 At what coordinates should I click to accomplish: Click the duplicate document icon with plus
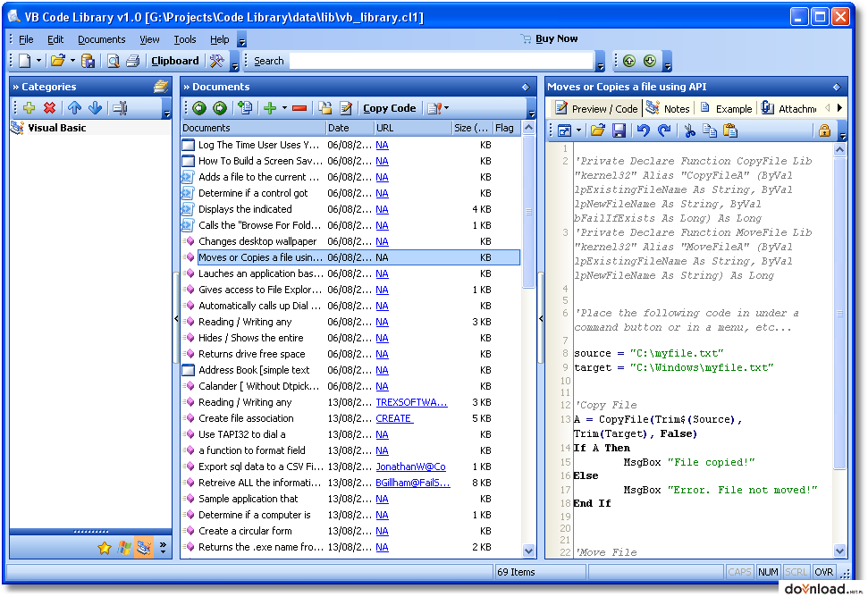(x=245, y=108)
